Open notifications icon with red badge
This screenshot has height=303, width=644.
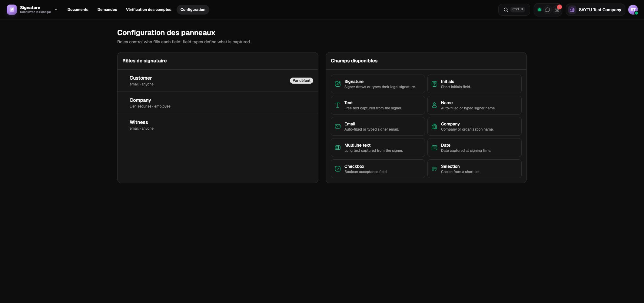pyautogui.click(x=557, y=10)
